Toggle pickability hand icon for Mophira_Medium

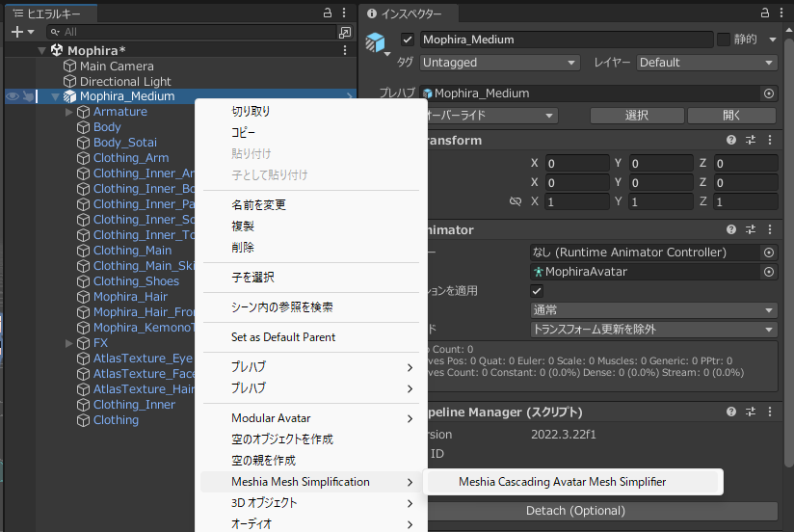[x=28, y=96]
